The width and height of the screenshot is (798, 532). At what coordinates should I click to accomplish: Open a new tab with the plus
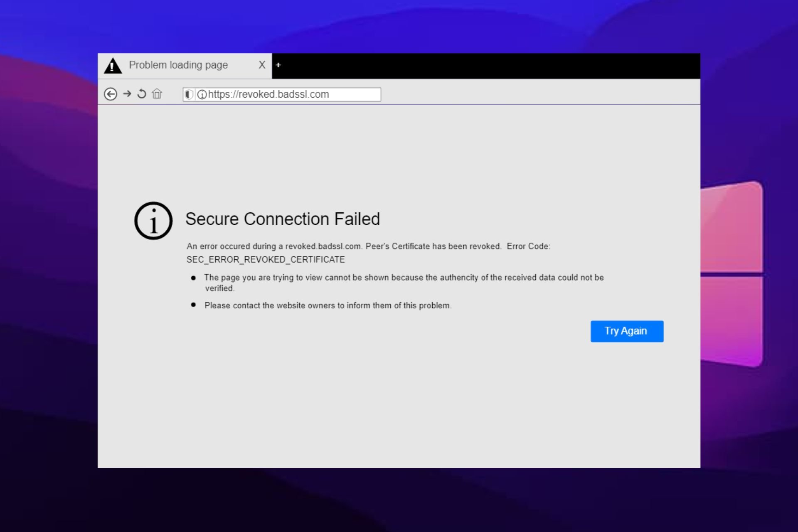pyautogui.click(x=278, y=65)
